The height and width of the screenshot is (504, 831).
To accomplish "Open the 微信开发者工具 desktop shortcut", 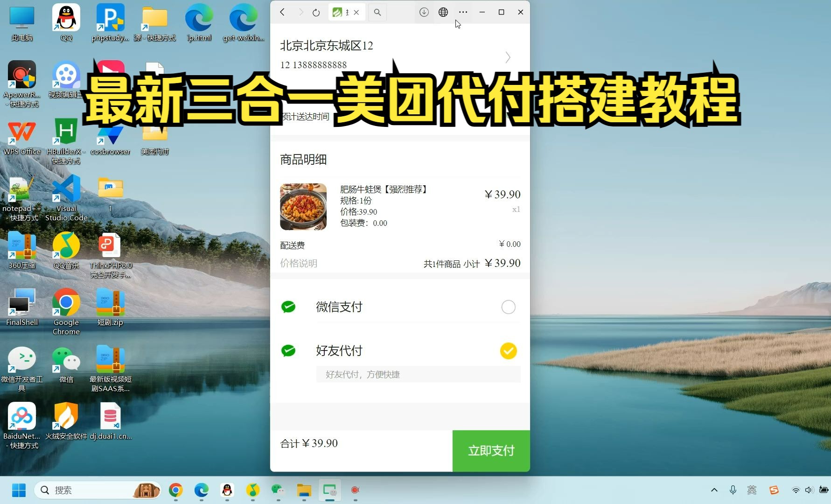I will pos(22,369).
